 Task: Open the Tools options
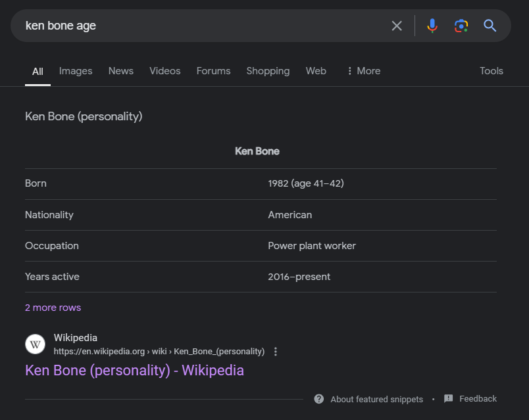pyautogui.click(x=491, y=71)
